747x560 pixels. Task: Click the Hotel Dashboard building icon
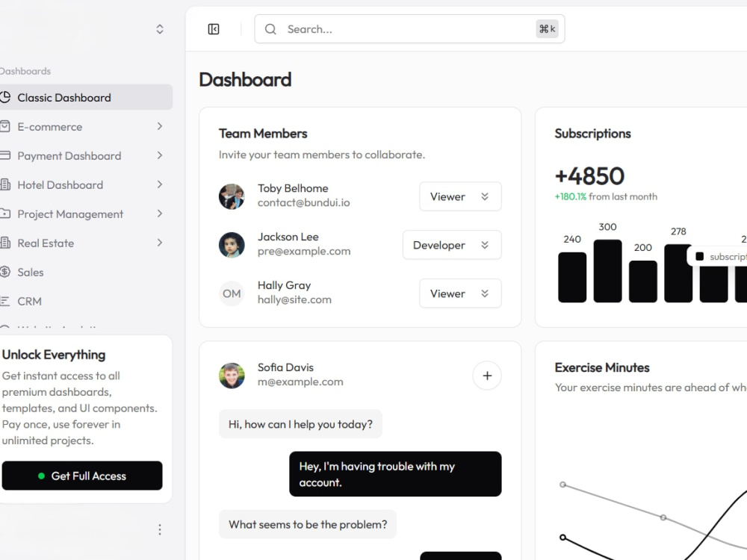point(4,184)
